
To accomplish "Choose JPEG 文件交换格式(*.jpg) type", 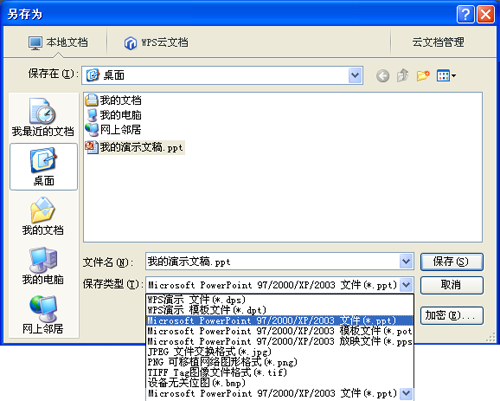I will pyautogui.click(x=280, y=352).
